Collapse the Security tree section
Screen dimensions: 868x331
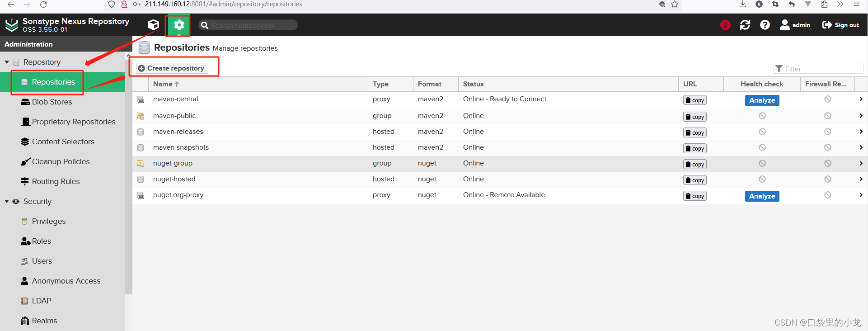coord(7,201)
